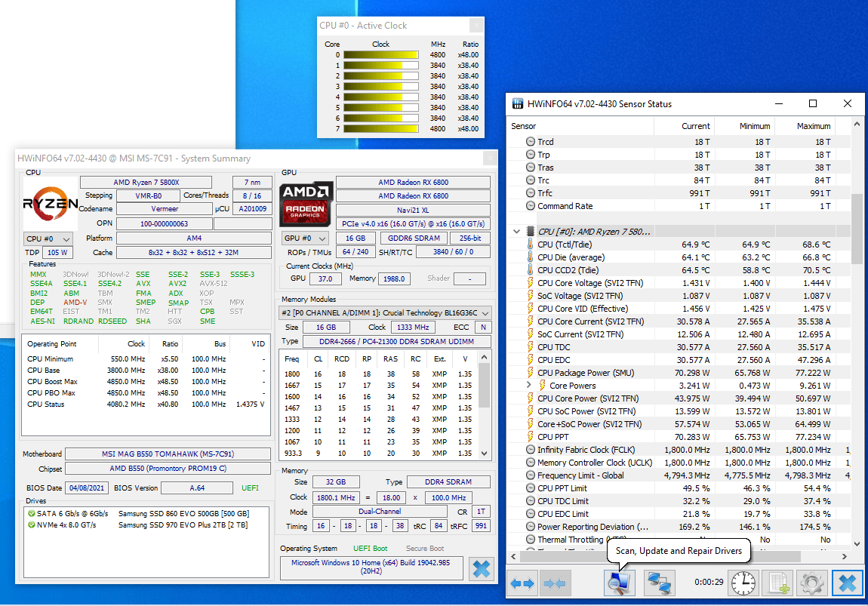Click the AMD Radeon Graphics logo
Viewport: 868px width, 606px height.
(306, 205)
